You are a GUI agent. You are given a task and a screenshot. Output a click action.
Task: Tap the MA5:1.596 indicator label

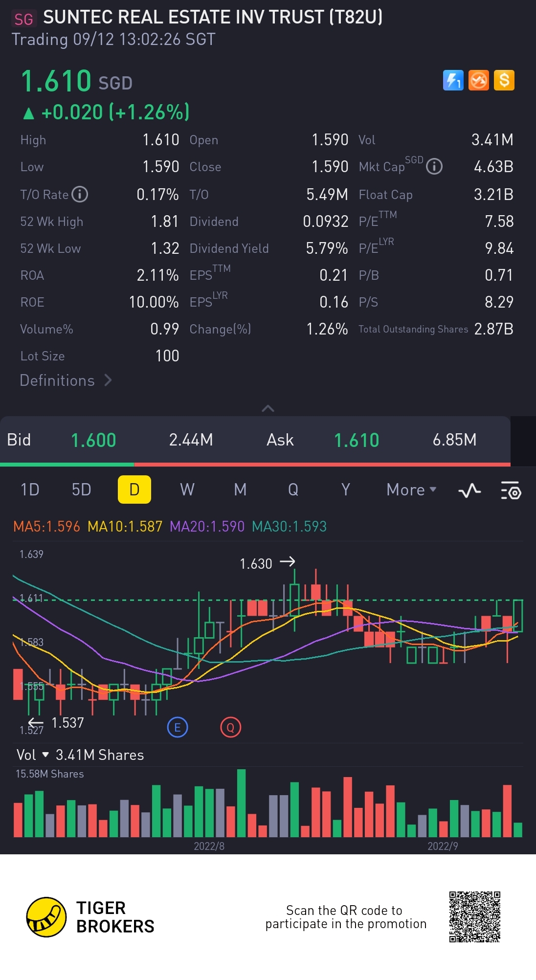(x=46, y=527)
